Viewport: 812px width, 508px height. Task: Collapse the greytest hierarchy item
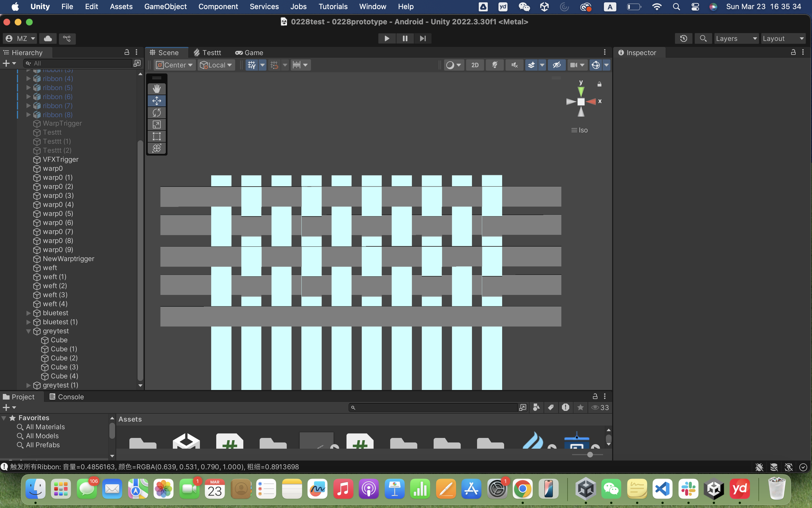pyautogui.click(x=29, y=331)
